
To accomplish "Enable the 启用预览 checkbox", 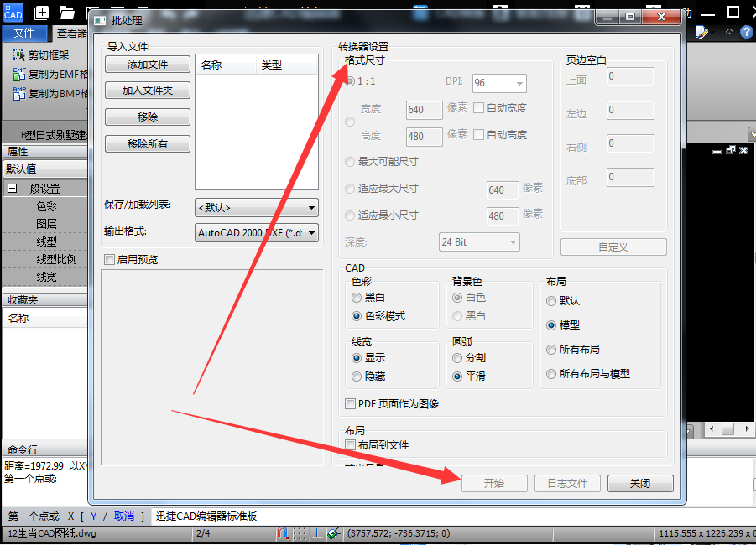I will (x=109, y=260).
